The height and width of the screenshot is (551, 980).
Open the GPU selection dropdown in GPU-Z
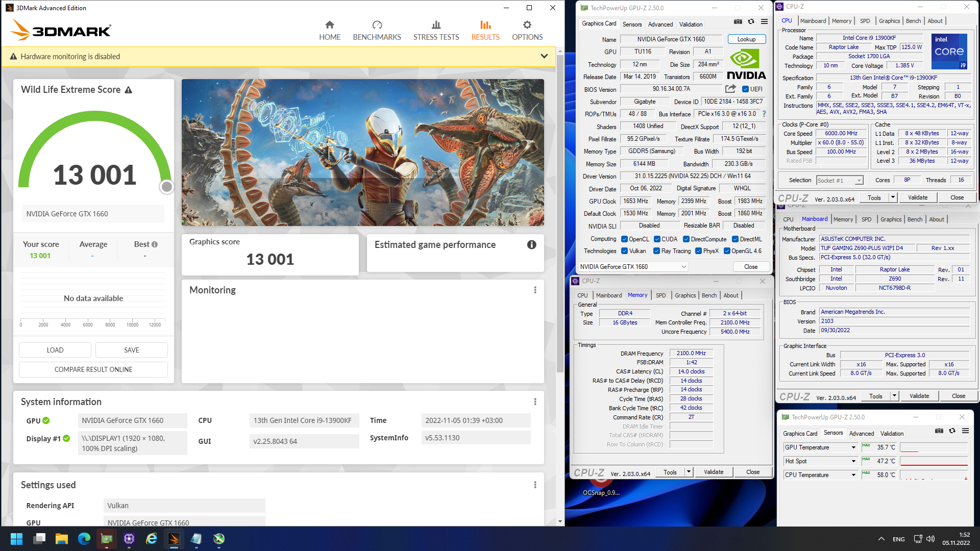(633, 267)
